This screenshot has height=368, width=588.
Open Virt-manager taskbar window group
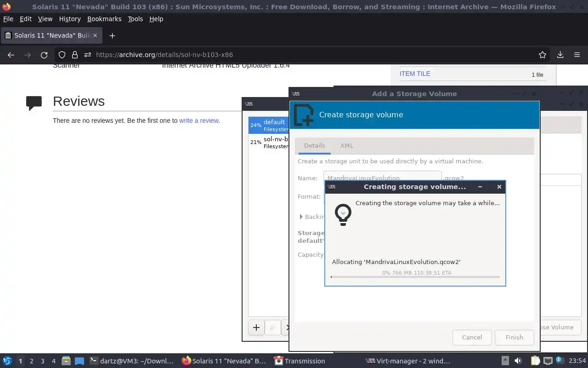coord(408,361)
